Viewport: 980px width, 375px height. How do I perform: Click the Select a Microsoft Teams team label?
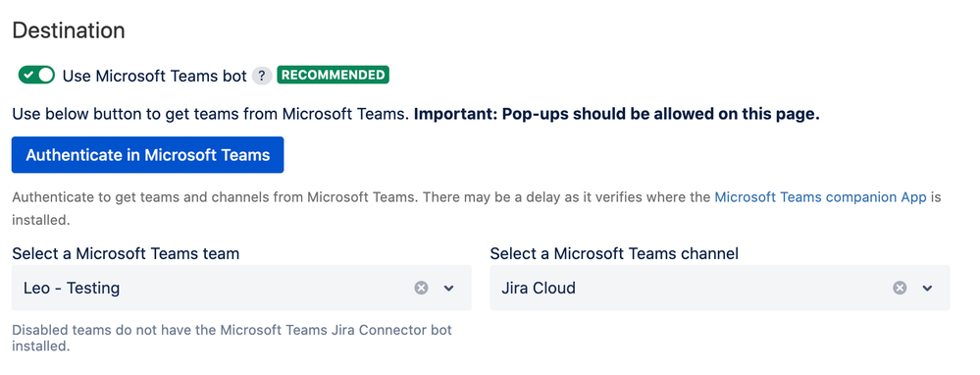[126, 253]
